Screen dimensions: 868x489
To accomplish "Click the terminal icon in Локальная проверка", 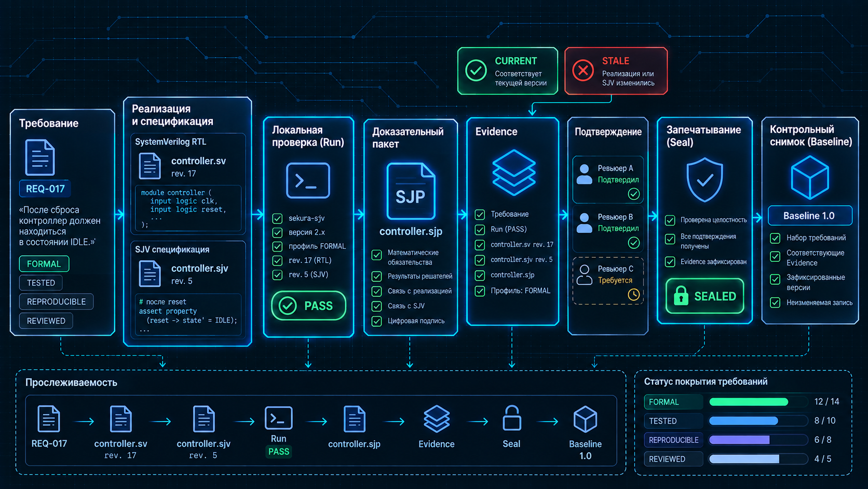I will 308,180.
